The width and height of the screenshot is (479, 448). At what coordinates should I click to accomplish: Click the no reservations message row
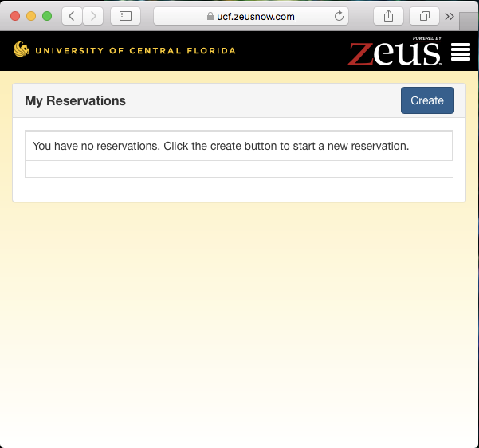pyautogui.click(x=239, y=146)
